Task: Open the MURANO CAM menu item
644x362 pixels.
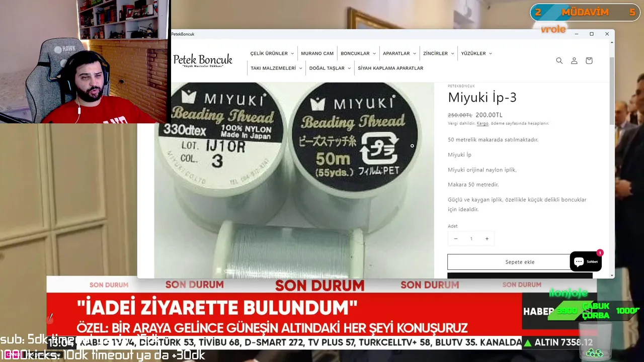Action: [x=317, y=53]
